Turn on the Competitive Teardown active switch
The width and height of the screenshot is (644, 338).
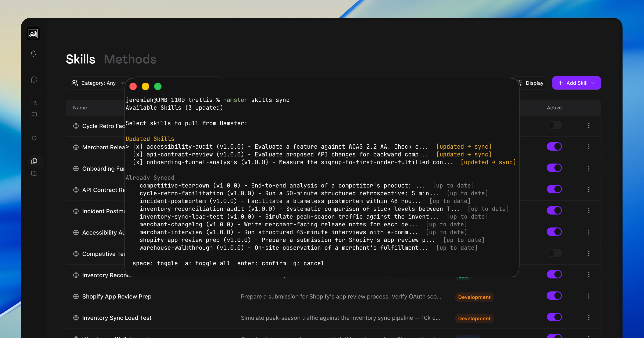pyautogui.click(x=554, y=253)
